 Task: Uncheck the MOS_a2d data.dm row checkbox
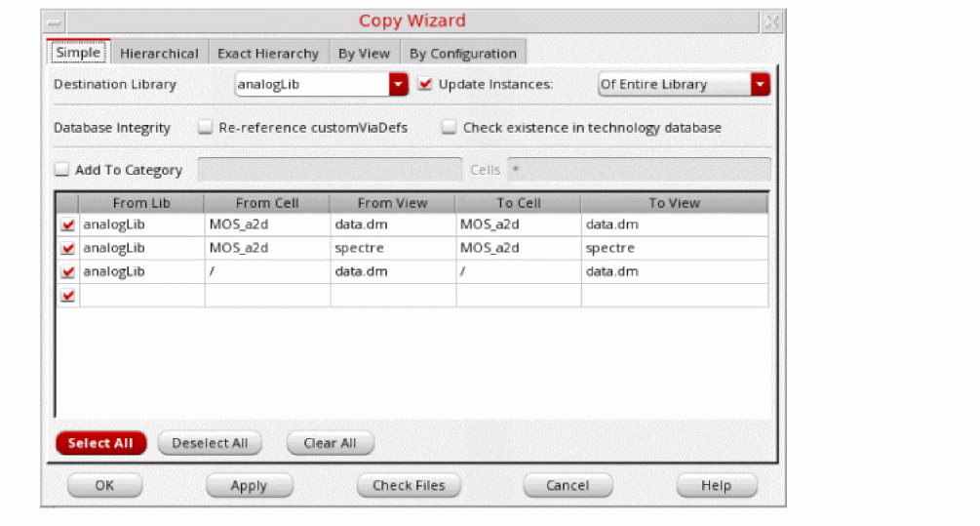tap(67, 224)
